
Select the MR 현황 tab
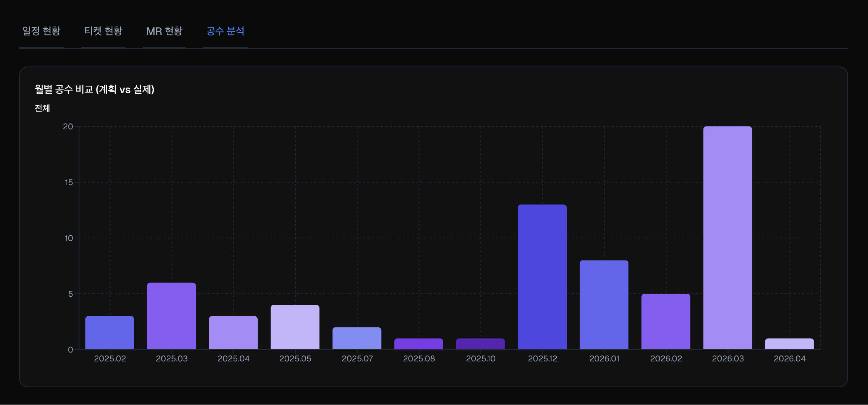164,31
